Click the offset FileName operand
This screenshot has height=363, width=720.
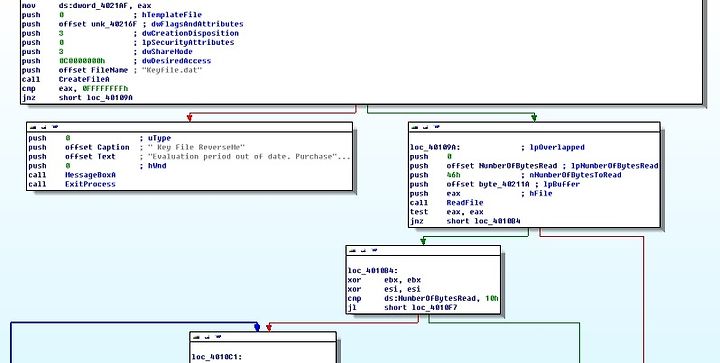click(93, 70)
